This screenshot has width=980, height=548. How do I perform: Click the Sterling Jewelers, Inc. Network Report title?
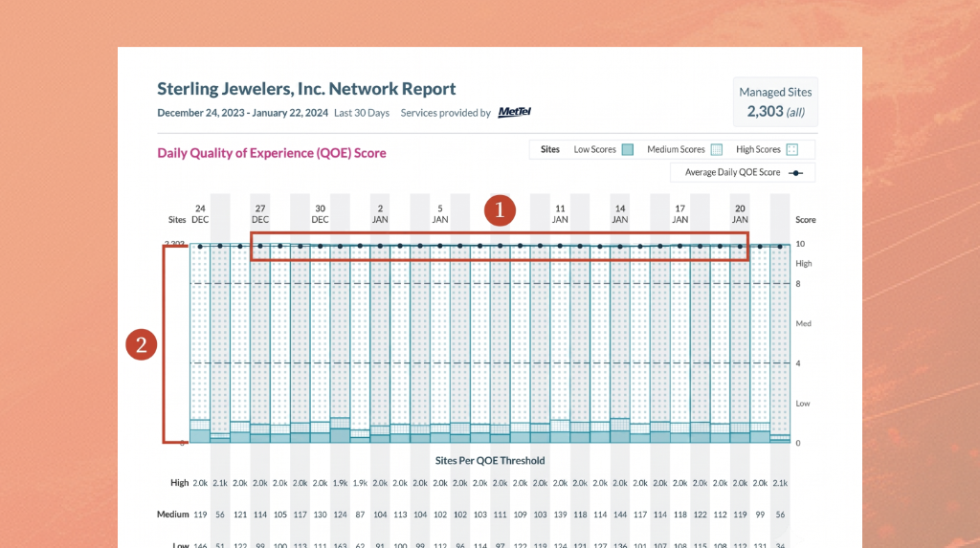click(x=306, y=89)
